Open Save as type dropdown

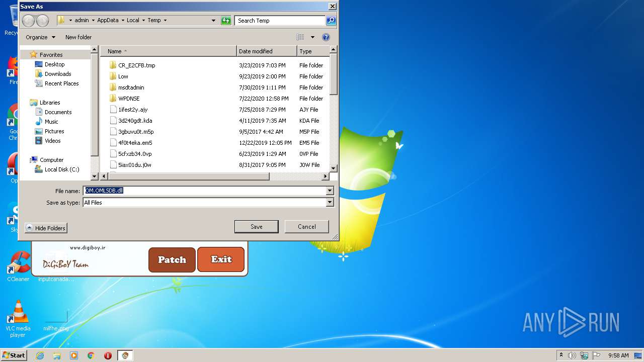coord(330,203)
